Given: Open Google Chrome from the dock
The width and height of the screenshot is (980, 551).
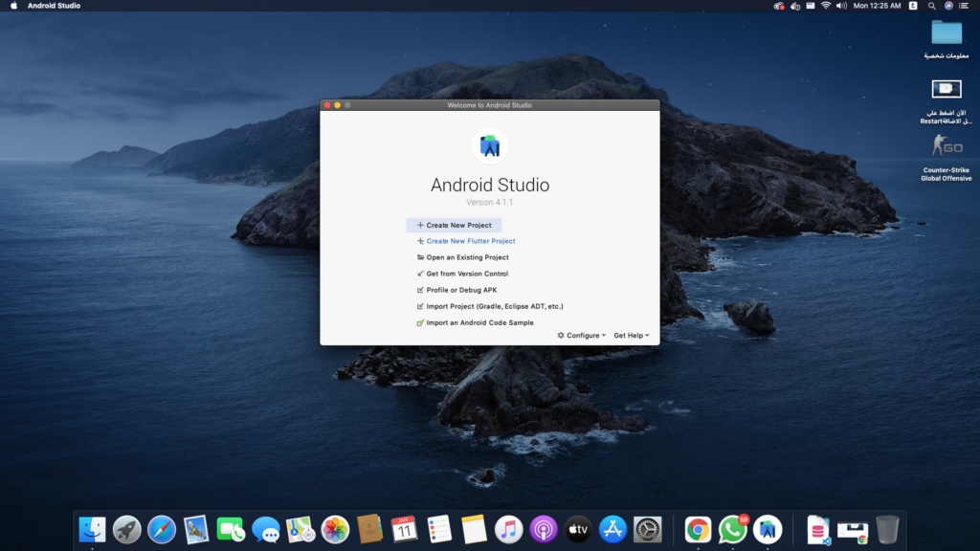Looking at the screenshot, I should 698,530.
